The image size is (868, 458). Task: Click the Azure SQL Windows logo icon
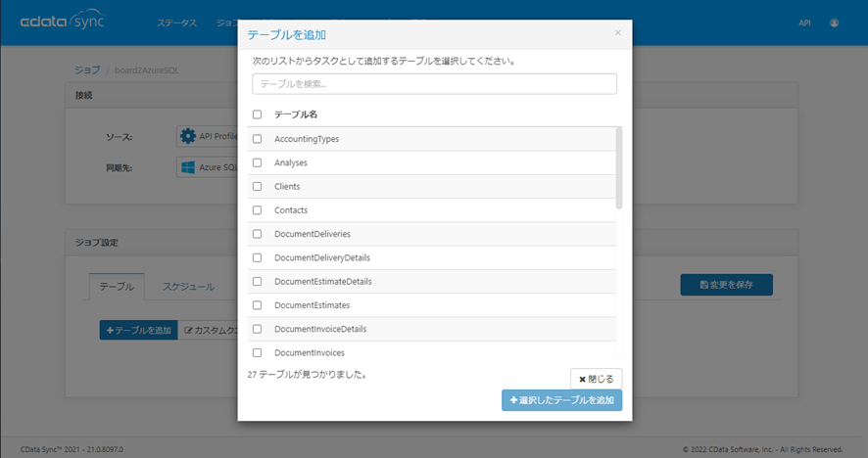[x=187, y=167]
